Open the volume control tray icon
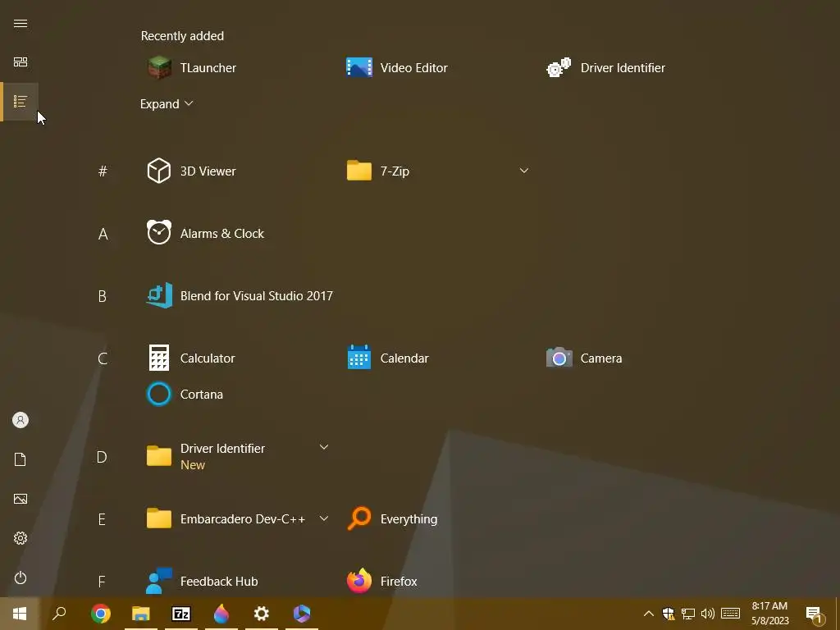Viewport: 840px width, 630px height. [x=708, y=614]
